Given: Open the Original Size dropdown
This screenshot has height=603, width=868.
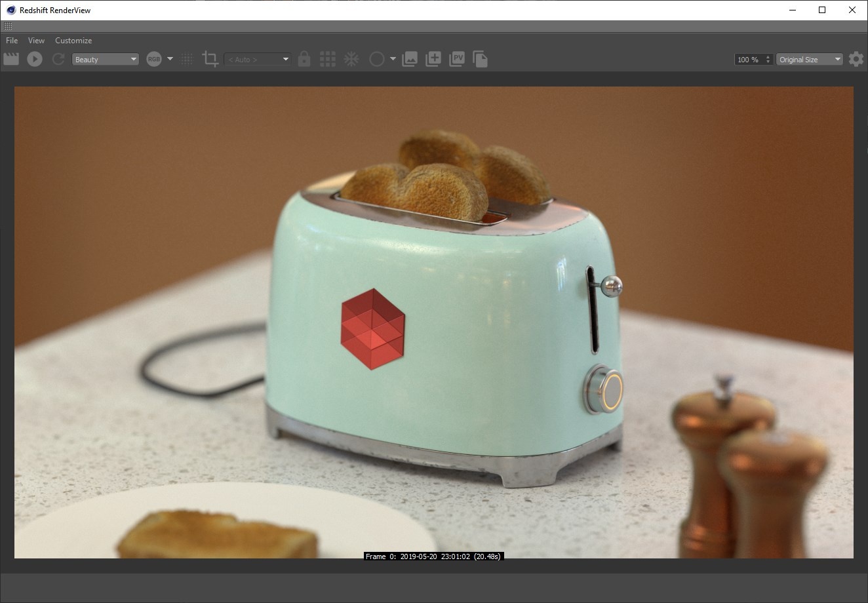Looking at the screenshot, I should click(x=810, y=59).
